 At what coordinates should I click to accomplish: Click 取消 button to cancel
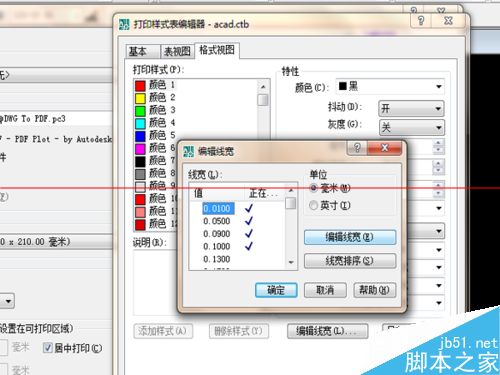click(325, 290)
